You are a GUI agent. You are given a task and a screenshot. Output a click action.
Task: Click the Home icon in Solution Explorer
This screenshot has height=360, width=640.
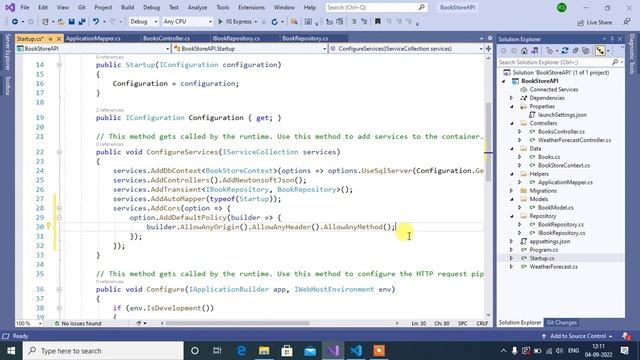524,51
